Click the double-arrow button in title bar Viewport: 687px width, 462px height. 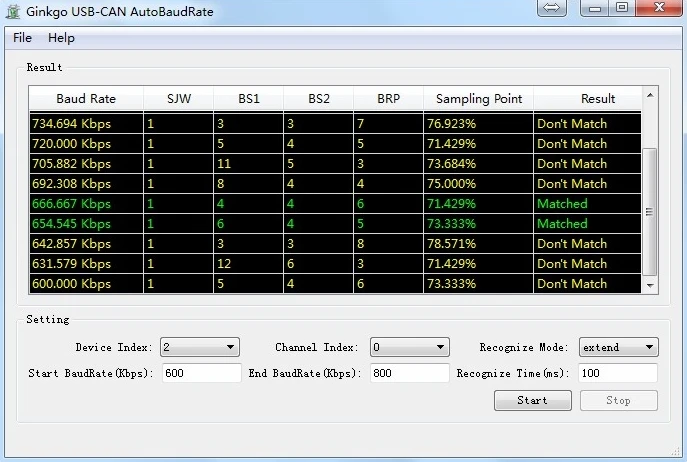552,8
